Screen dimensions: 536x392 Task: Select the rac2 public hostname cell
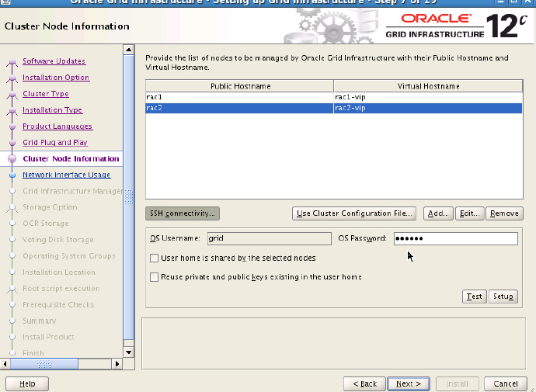(239, 108)
